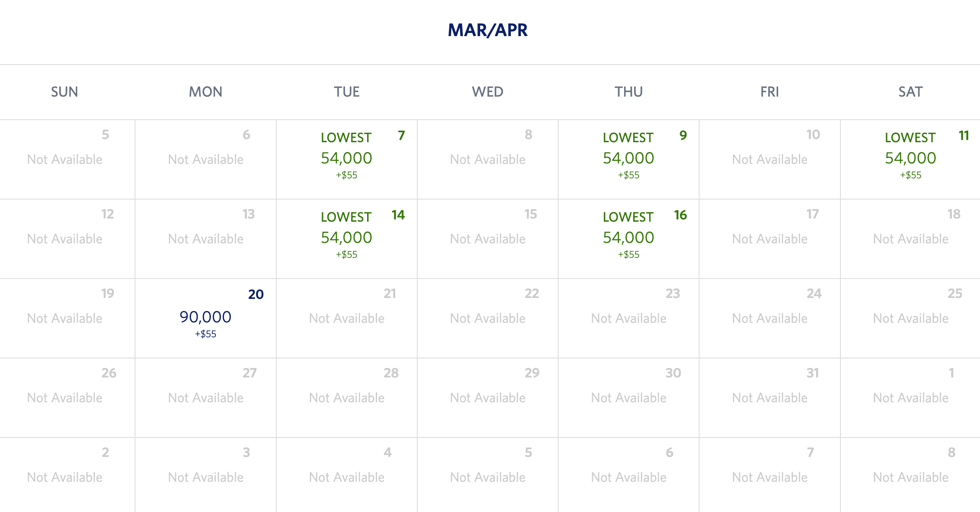Click the +$55 fee under March 7
This screenshot has height=512, width=980.
coord(346,175)
